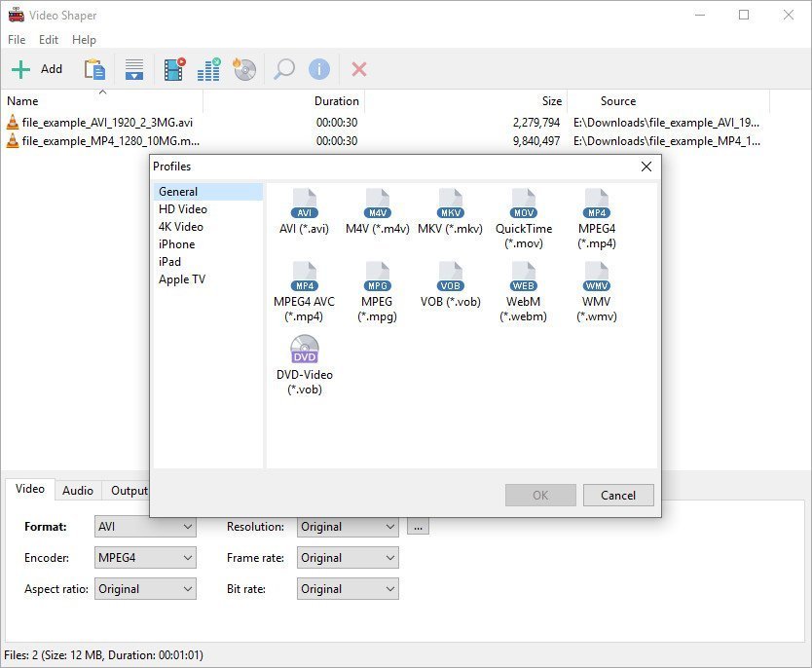This screenshot has width=812, height=668.
Task: Select HD Video category in Profiles list
Action: pyautogui.click(x=183, y=209)
